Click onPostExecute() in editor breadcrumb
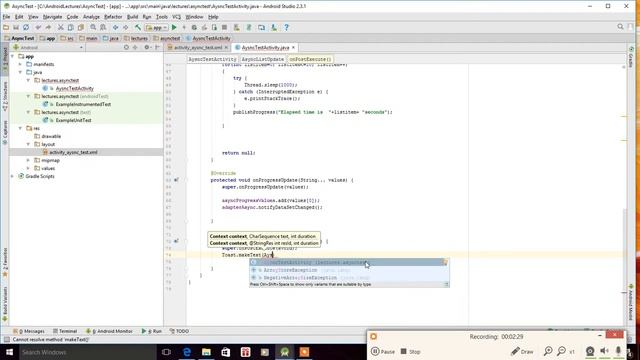 (311, 59)
